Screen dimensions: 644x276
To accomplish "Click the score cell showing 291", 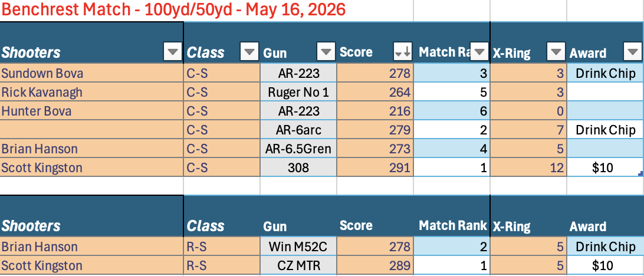I will [x=375, y=168].
